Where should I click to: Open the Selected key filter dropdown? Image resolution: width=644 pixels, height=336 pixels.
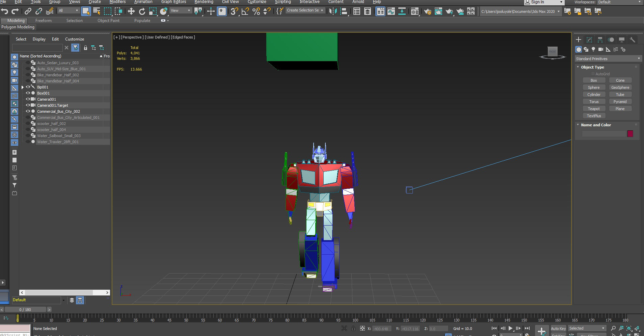[587, 328]
